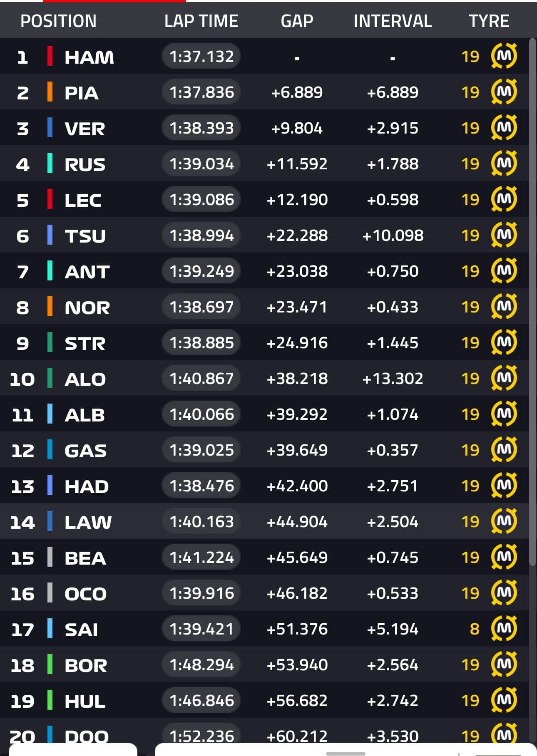Select the LAP TIME column header
Screen dimensions: 537x756
coord(201,21)
